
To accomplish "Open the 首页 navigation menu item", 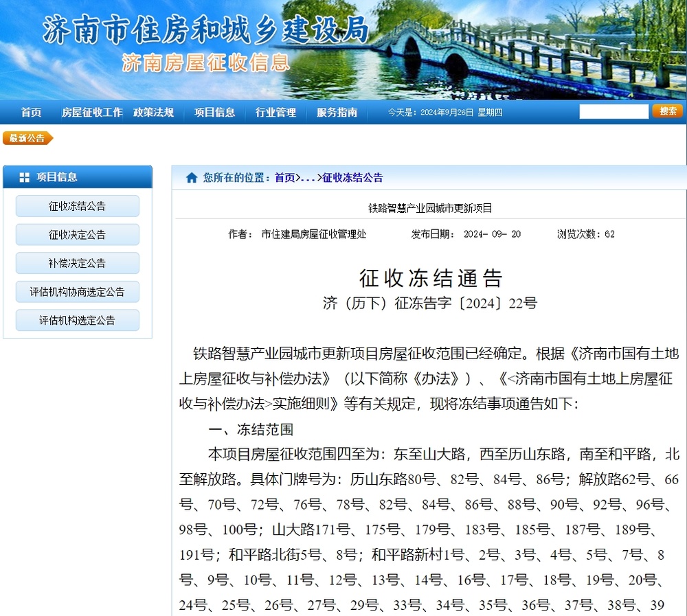I will (x=31, y=113).
